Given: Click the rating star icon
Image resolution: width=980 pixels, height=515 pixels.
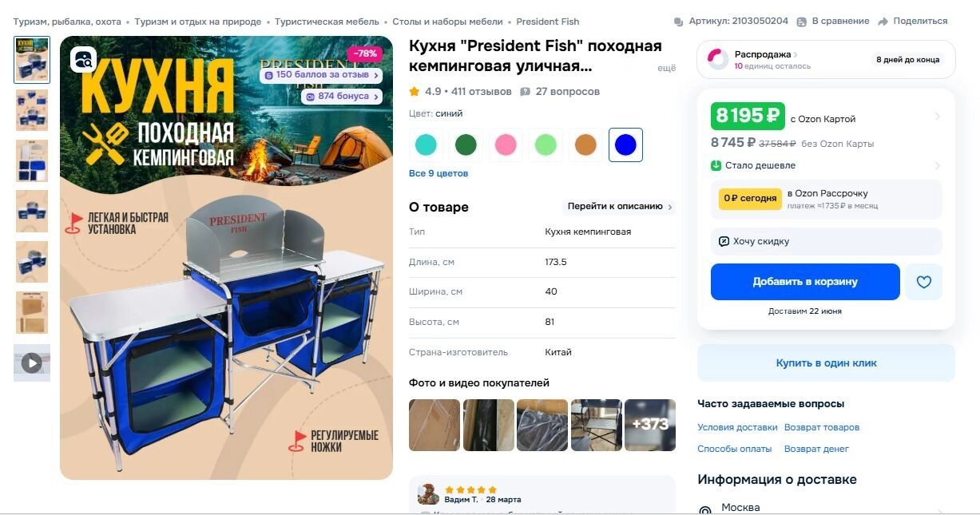Looking at the screenshot, I should pos(415,92).
